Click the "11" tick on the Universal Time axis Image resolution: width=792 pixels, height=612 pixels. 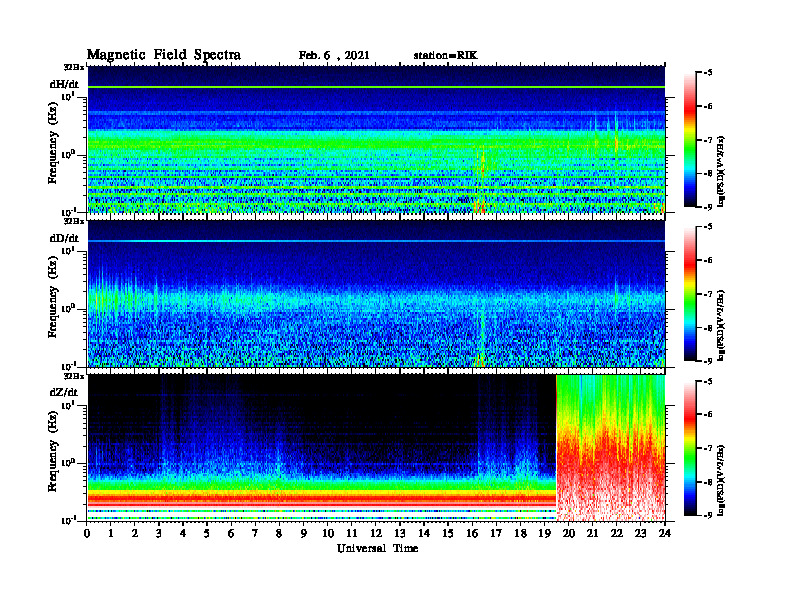pos(352,533)
